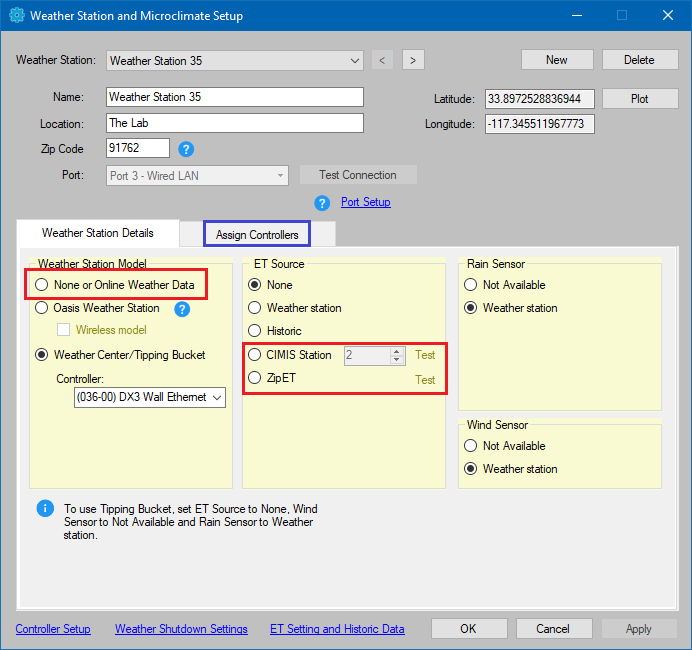Click the OK button

point(469,628)
